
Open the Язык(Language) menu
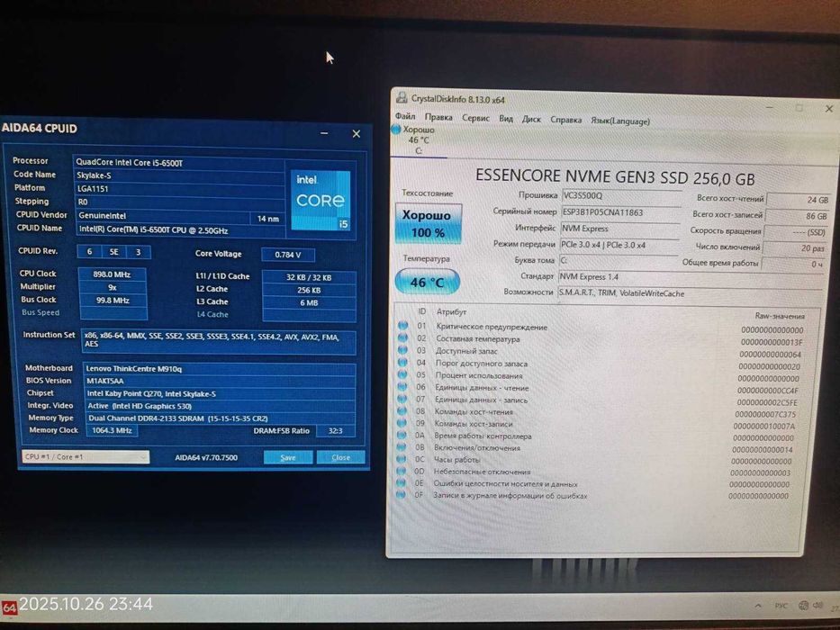[619, 121]
